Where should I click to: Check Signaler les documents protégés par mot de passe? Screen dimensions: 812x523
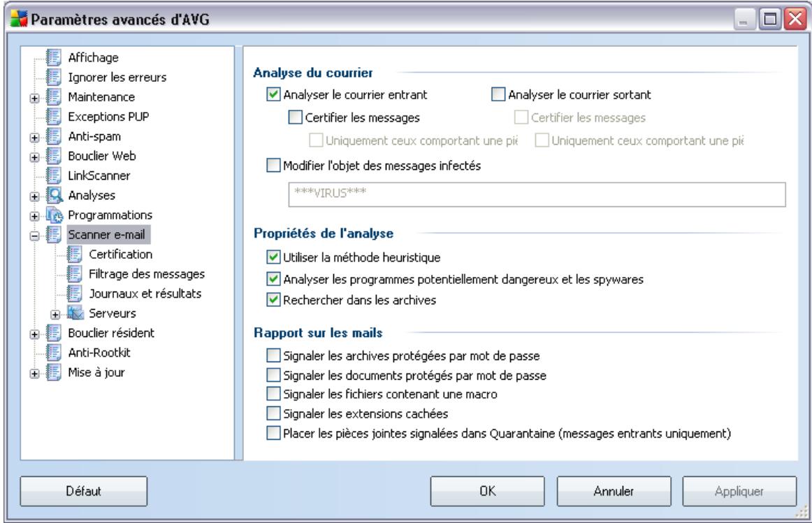pos(273,375)
